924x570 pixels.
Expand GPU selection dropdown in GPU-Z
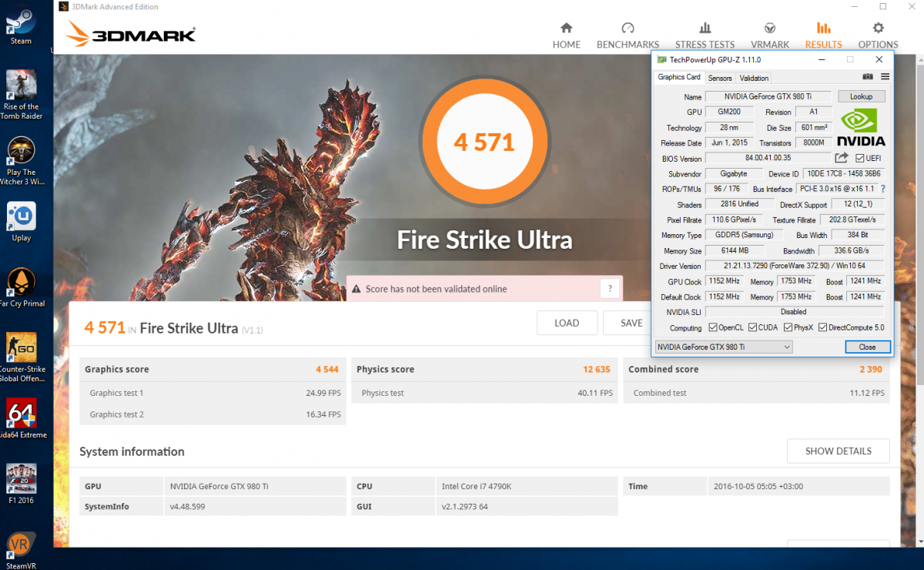click(x=723, y=347)
